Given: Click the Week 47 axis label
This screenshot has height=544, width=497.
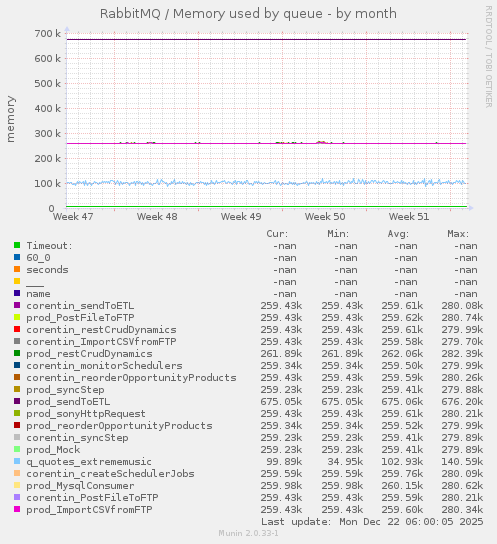Looking at the screenshot, I should (73, 217).
